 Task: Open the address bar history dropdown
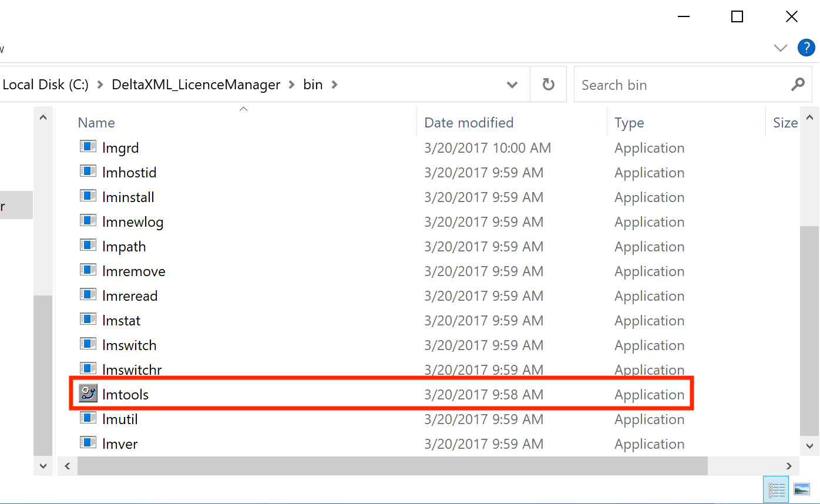[512, 85]
